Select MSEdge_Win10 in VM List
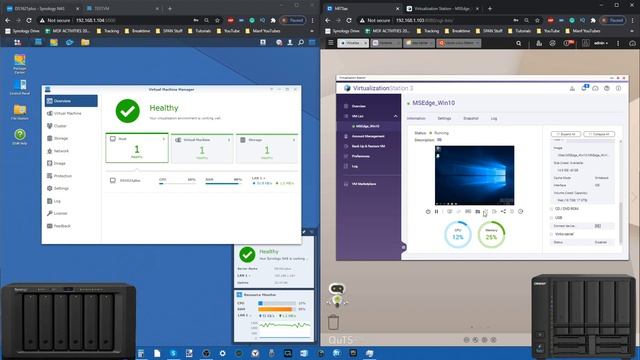 pyautogui.click(x=369, y=126)
